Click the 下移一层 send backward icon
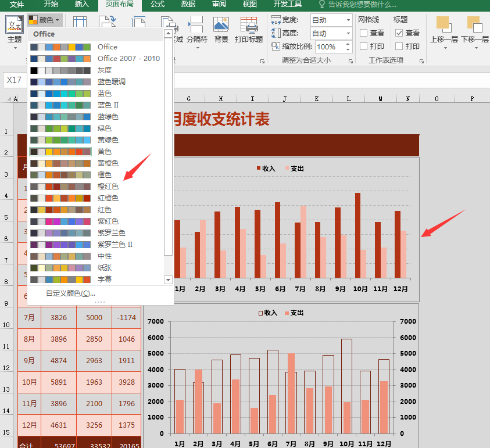 click(475, 24)
